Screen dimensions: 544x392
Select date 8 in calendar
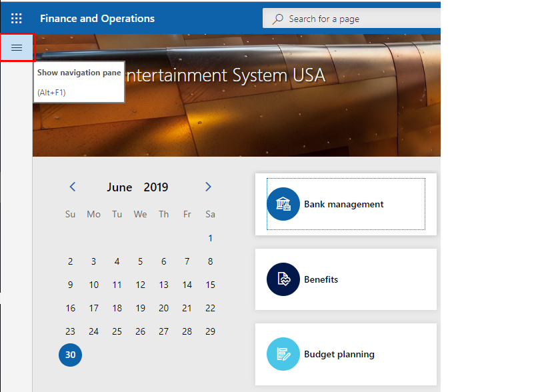[210, 261]
